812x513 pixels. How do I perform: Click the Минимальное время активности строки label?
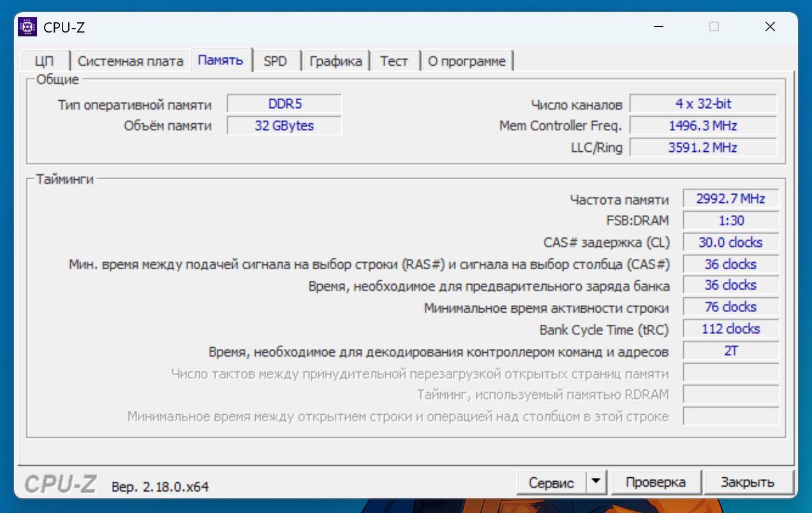pyautogui.click(x=547, y=308)
